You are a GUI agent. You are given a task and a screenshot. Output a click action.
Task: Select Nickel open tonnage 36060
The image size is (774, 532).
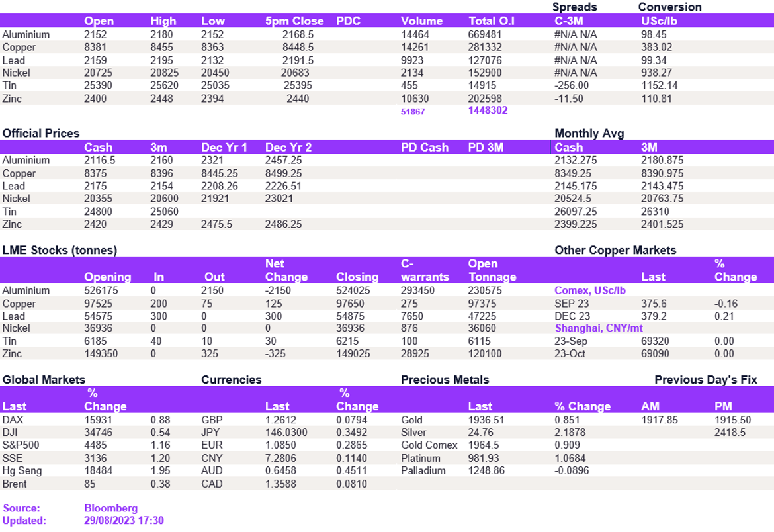click(482, 328)
